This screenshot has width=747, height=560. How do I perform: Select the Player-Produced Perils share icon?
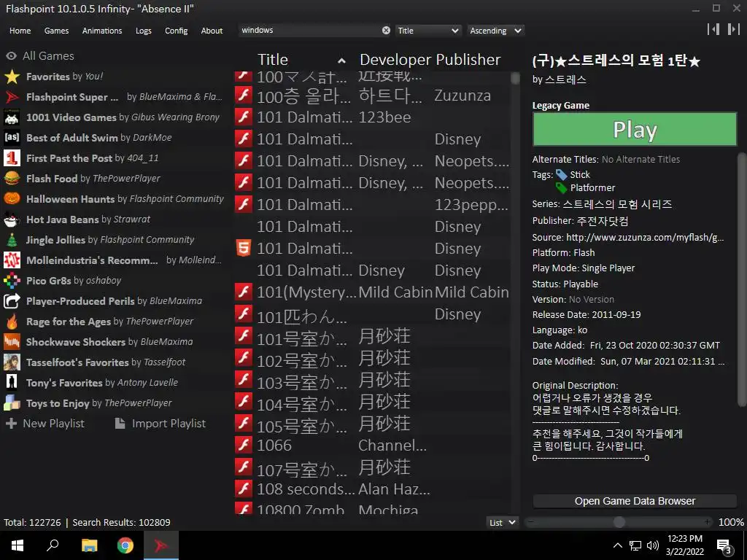pos(12,301)
